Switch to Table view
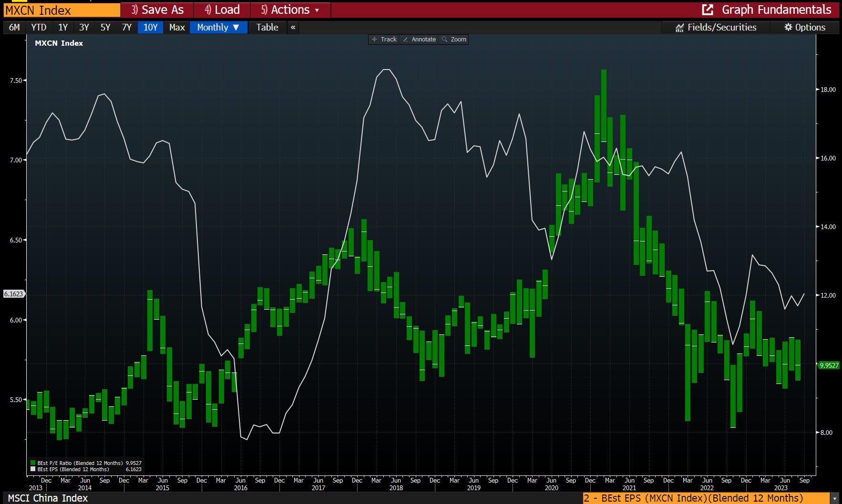Screen dimensions: 842x504 pyautogui.click(x=267, y=27)
